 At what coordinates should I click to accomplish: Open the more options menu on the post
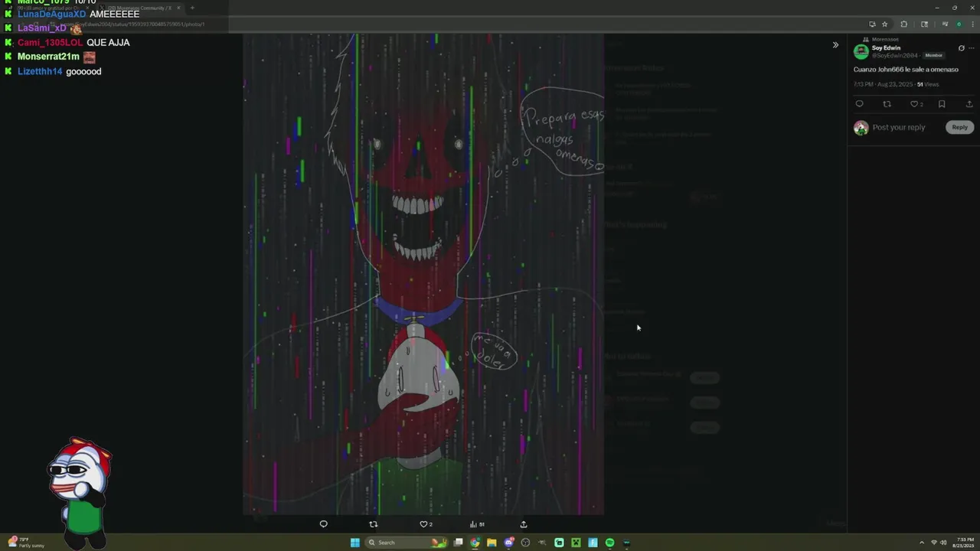972,48
